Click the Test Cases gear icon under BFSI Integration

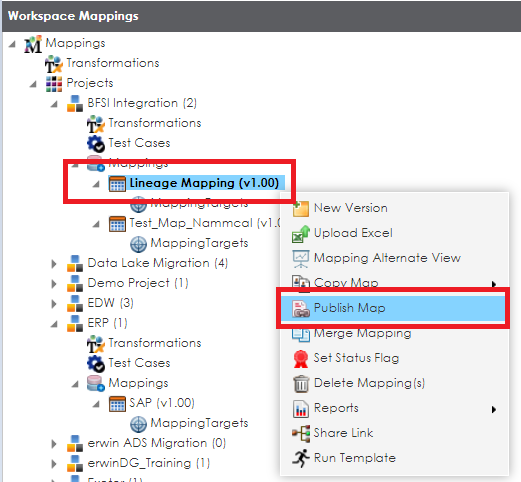96,144
